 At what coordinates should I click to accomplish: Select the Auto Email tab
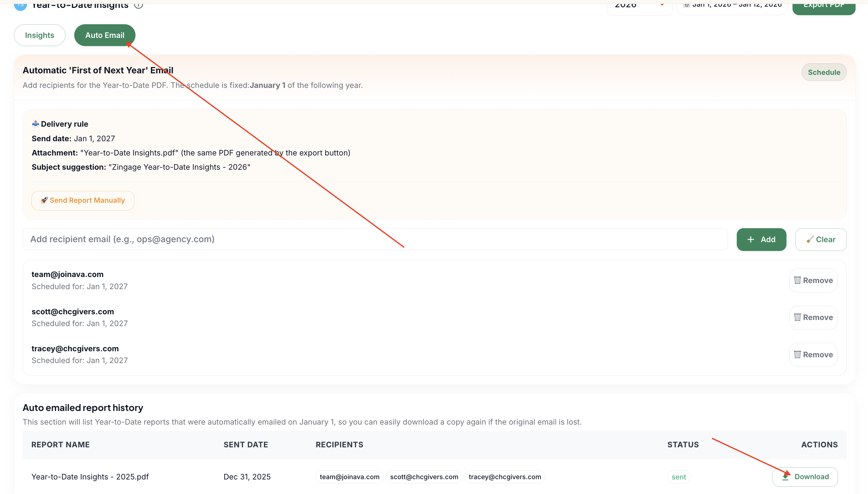point(105,35)
